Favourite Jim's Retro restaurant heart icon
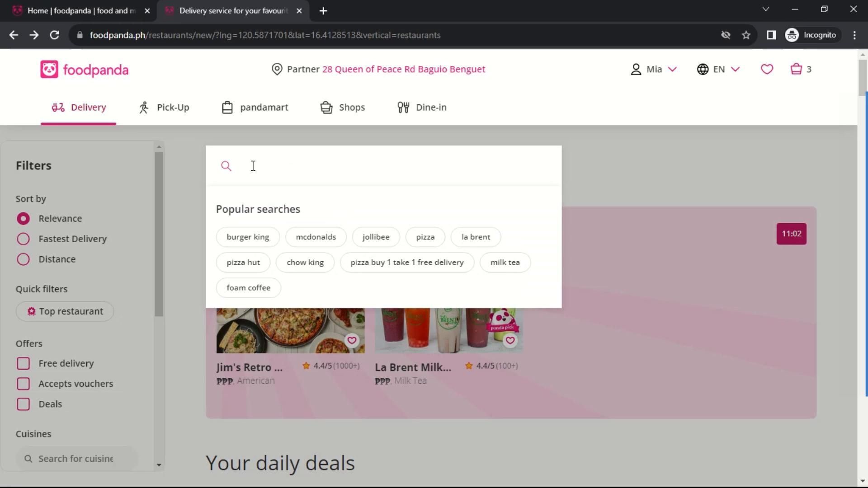This screenshot has height=488, width=868. coord(352,341)
